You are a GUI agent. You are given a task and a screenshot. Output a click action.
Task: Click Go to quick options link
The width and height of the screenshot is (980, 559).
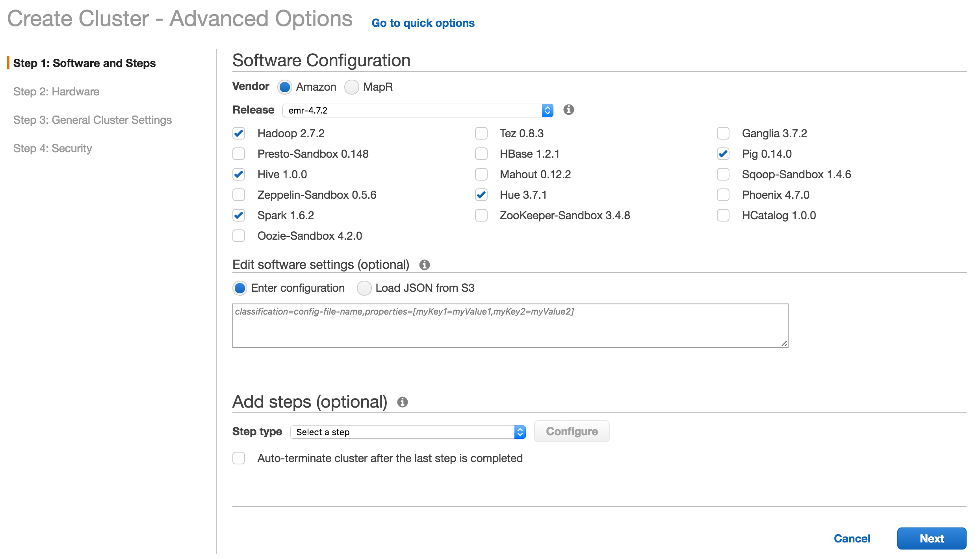pos(423,23)
